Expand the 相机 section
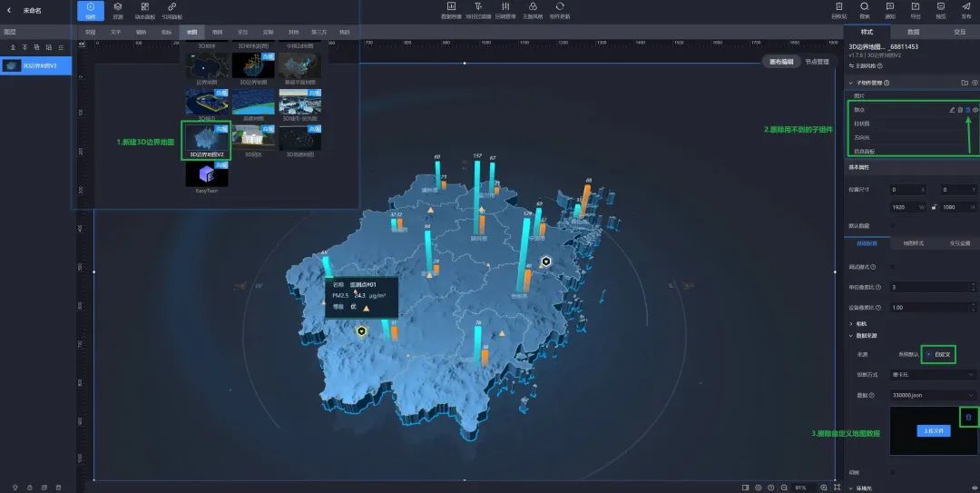The width and height of the screenshot is (980, 493). pyautogui.click(x=850, y=323)
